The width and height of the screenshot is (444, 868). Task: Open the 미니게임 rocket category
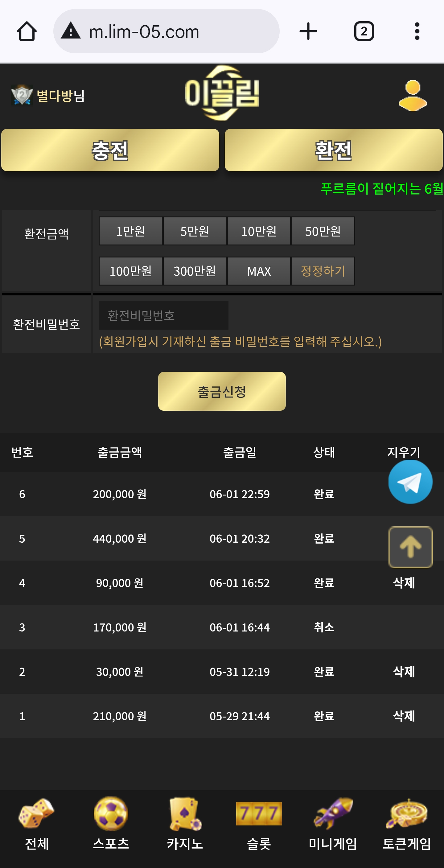tap(333, 822)
